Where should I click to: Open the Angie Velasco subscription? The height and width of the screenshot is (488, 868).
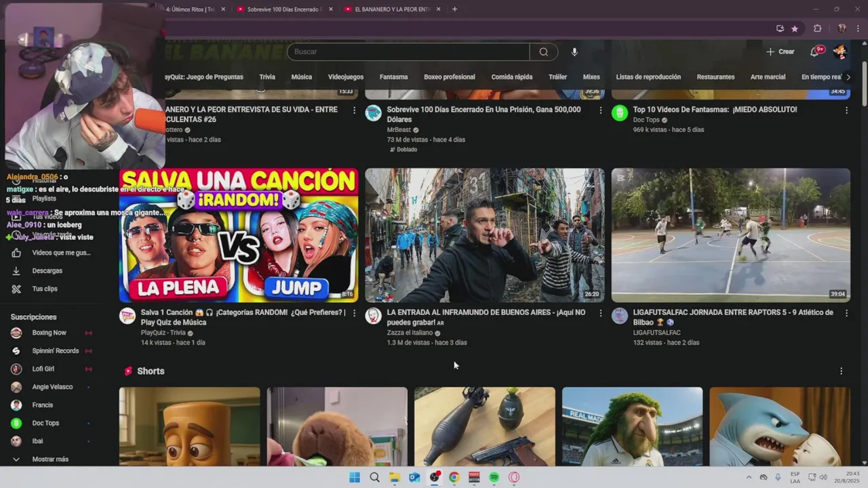point(52,387)
